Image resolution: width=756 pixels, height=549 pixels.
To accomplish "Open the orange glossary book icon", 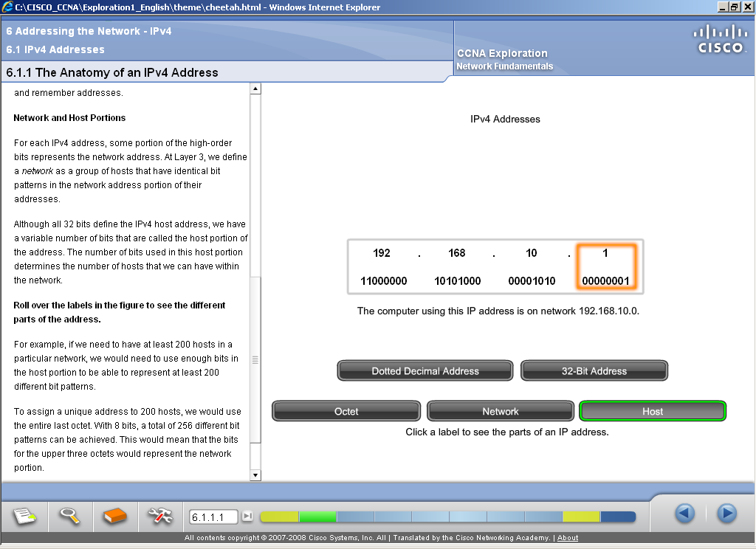I will (114, 517).
